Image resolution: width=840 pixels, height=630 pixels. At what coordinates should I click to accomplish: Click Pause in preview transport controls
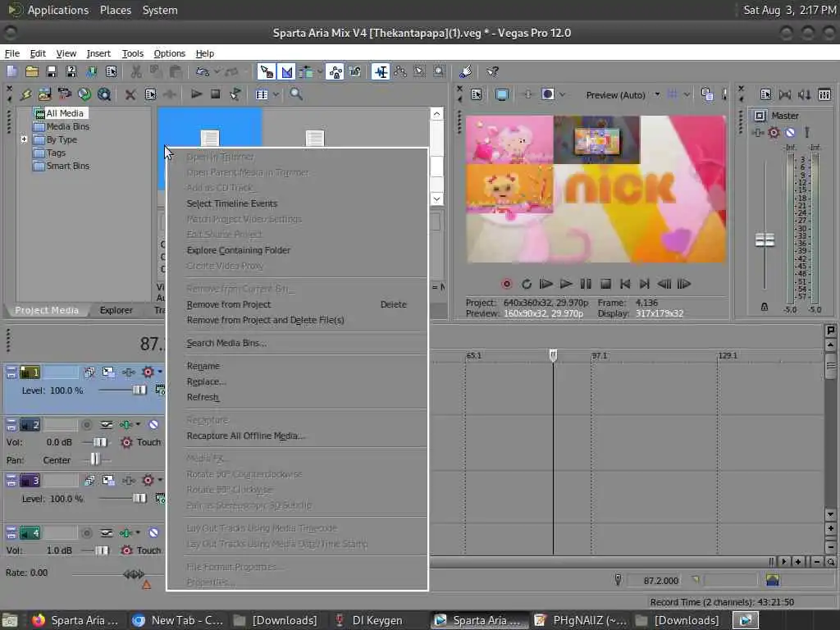(x=586, y=284)
